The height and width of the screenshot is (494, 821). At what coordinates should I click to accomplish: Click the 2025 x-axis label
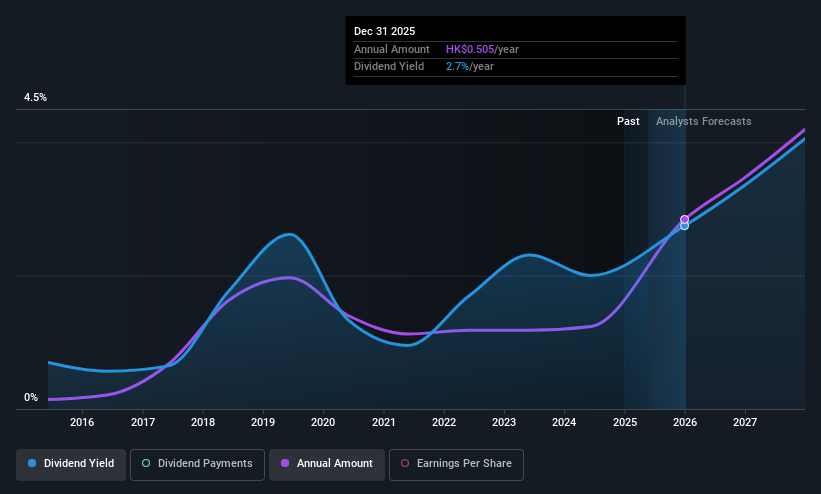[x=625, y=422]
